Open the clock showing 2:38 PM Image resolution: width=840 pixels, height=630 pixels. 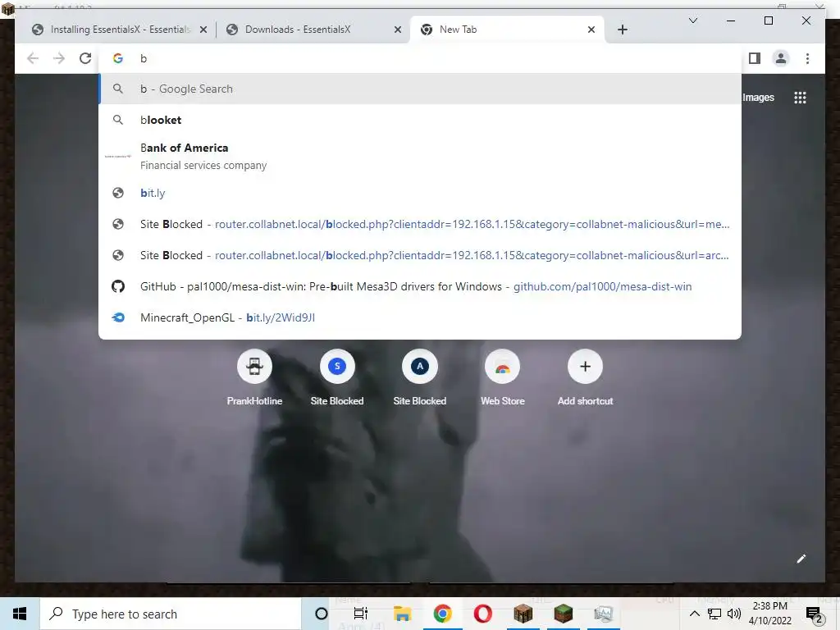[x=770, y=614]
